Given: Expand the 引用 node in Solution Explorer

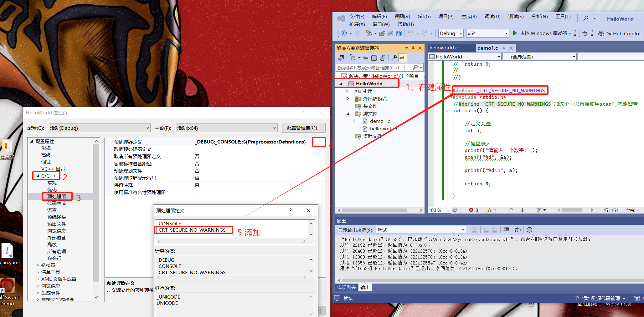Looking at the screenshot, I should (348, 91).
